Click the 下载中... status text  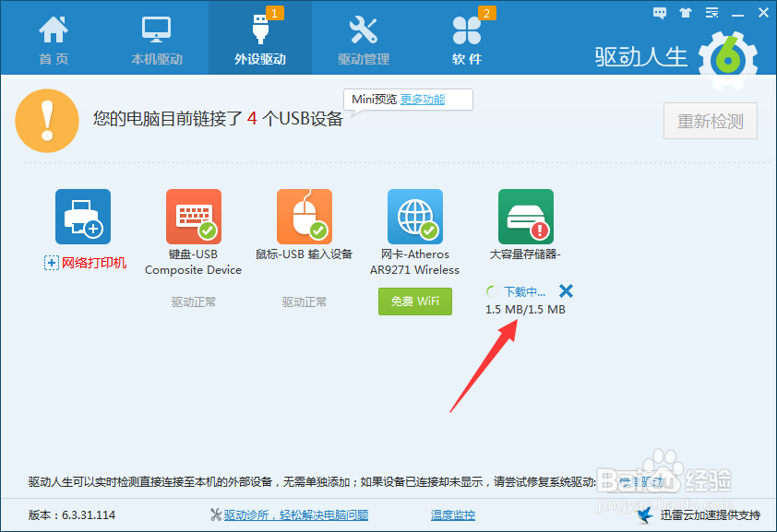(524, 292)
